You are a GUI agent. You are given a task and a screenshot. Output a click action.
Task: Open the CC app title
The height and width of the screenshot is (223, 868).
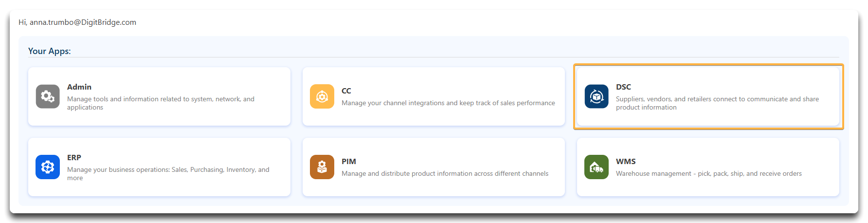(x=346, y=91)
